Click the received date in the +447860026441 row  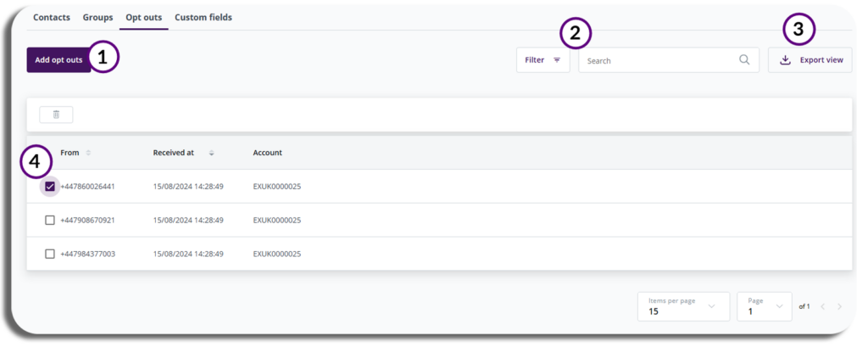[x=188, y=187]
